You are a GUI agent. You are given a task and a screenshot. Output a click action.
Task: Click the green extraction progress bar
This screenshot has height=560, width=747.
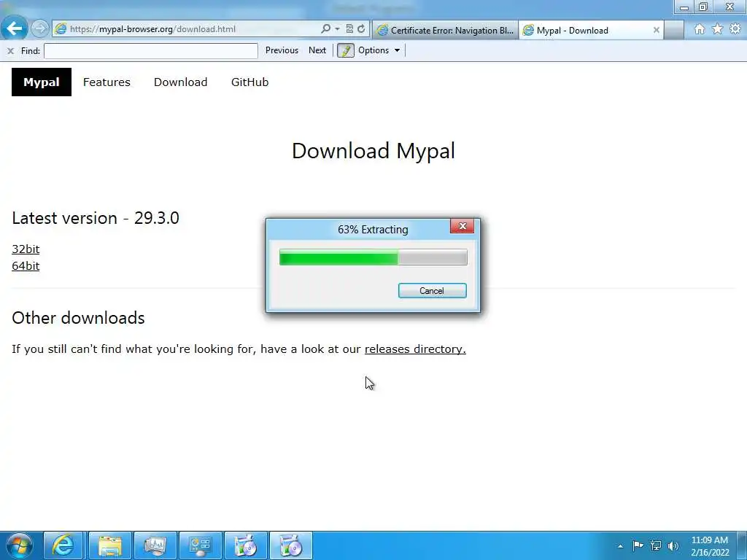pyautogui.click(x=373, y=257)
